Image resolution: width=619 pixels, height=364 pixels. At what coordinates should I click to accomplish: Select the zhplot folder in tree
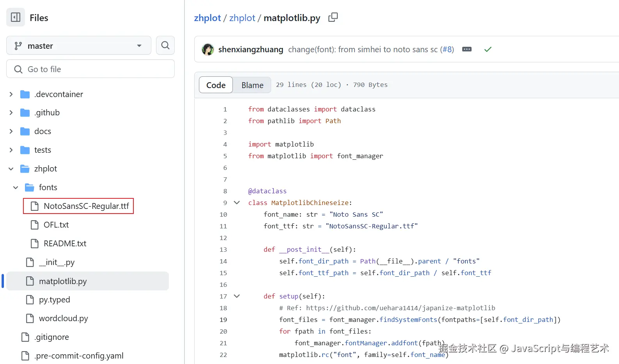46,169
